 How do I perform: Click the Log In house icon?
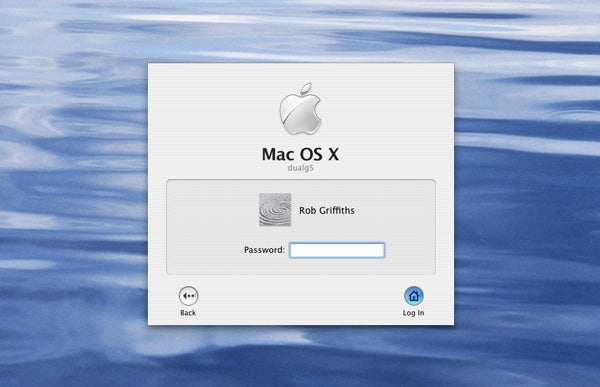click(414, 296)
